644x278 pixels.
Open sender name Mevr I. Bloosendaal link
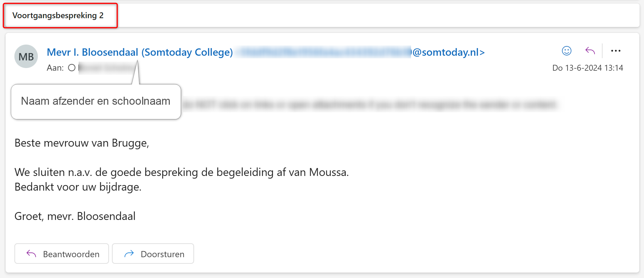click(x=140, y=52)
